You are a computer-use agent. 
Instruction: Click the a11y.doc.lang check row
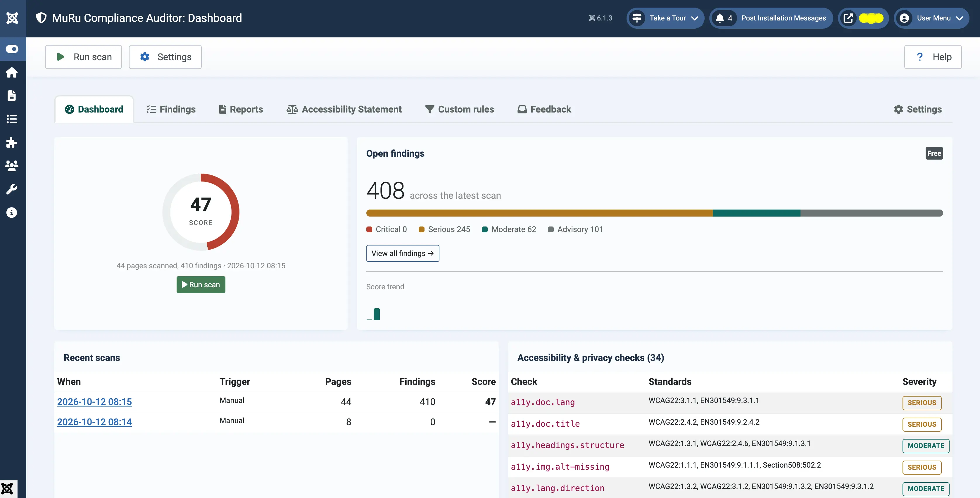[730, 403]
